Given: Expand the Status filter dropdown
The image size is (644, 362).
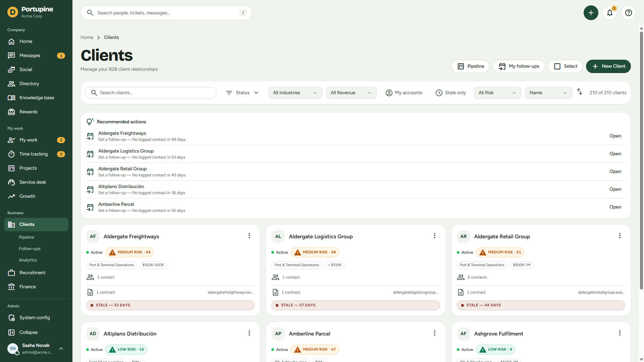Looking at the screenshot, I should tap(242, 93).
